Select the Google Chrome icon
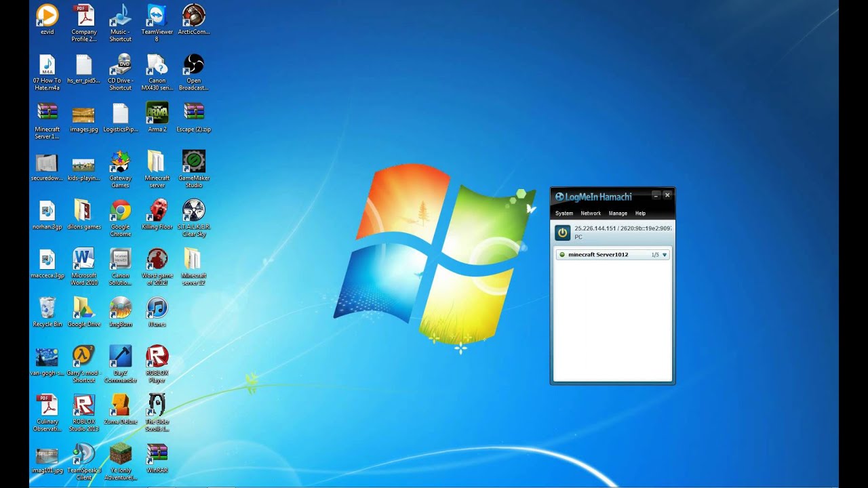Viewport: 868px width, 488px height. click(121, 210)
